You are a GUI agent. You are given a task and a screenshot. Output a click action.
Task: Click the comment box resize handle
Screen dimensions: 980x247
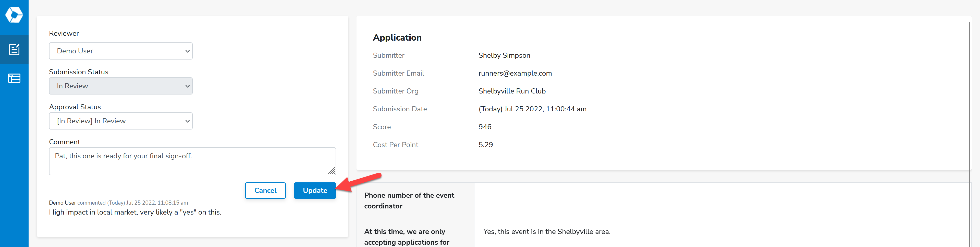pyautogui.click(x=331, y=171)
